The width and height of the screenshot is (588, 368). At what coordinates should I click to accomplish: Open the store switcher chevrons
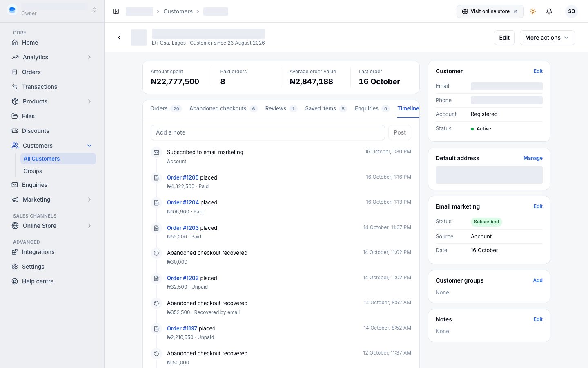click(x=94, y=10)
